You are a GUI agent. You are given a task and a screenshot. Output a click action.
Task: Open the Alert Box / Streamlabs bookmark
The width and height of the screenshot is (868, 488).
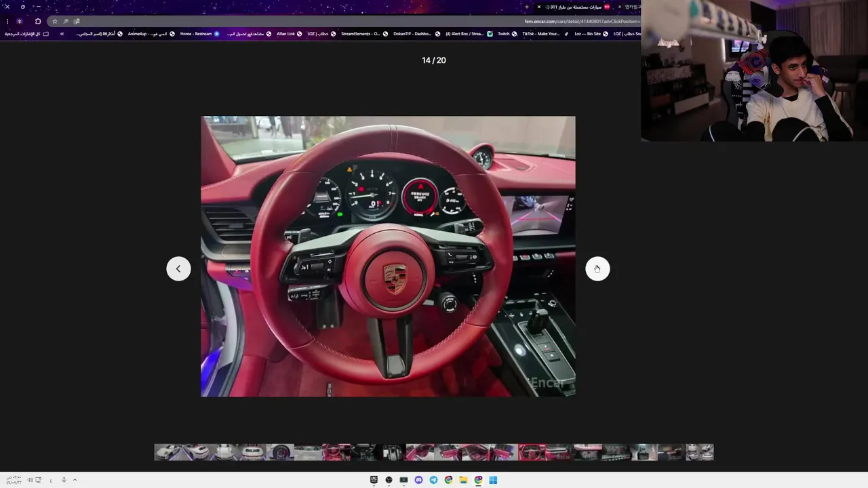pos(468,33)
